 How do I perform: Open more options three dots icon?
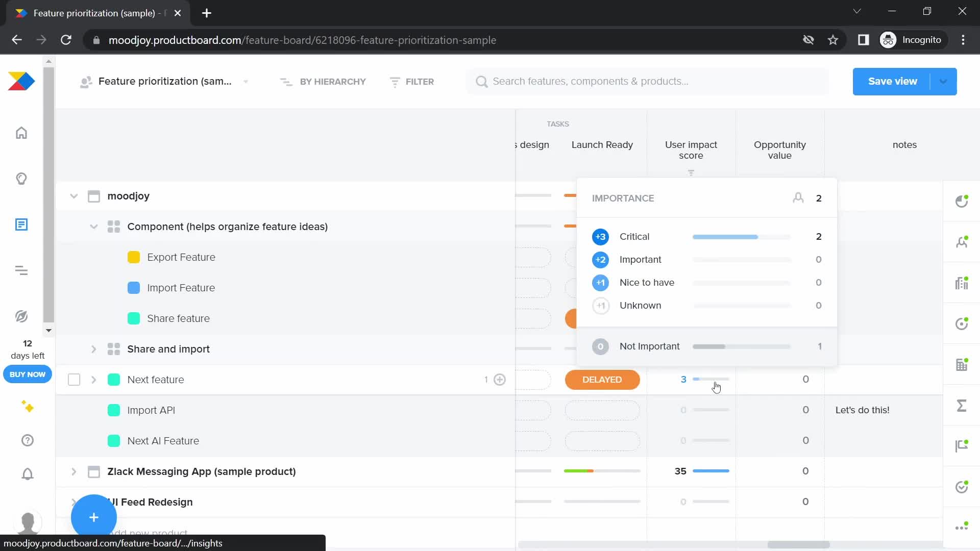(x=962, y=527)
